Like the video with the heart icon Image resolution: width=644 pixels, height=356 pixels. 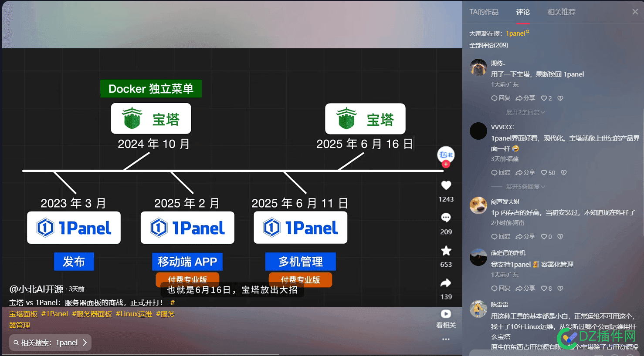[x=446, y=185]
